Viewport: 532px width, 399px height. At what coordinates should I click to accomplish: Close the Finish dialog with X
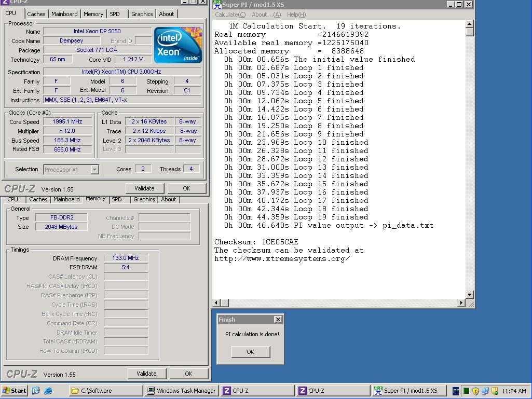(278, 319)
